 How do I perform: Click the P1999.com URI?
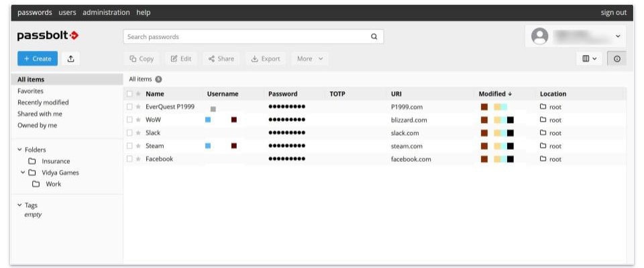click(x=407, y=107)
